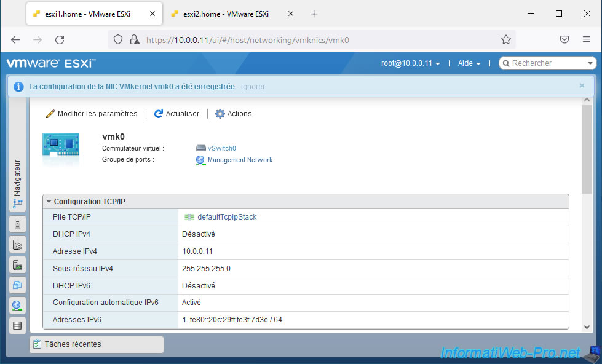Viewport: 602px width, 364px height.
Task: Open the Management Network link
Action: (x=240, y=160)
